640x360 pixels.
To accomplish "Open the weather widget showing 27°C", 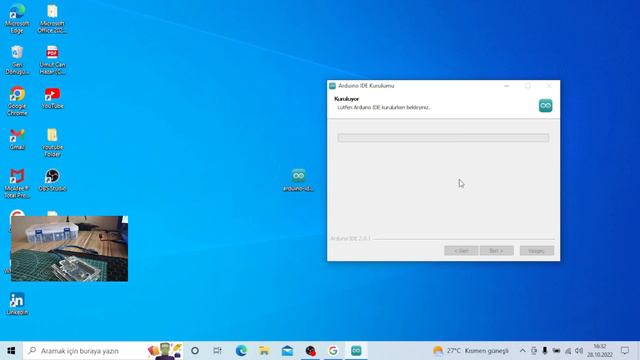I will point(471,351).
